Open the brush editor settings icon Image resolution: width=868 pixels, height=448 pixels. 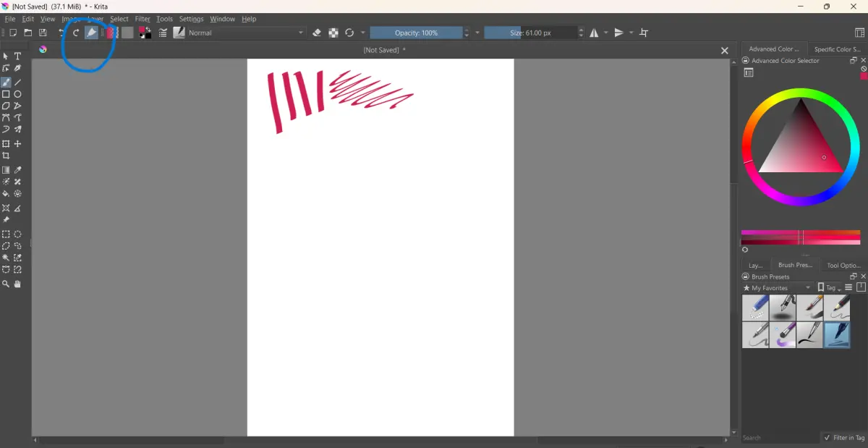[x=163, y=33]
